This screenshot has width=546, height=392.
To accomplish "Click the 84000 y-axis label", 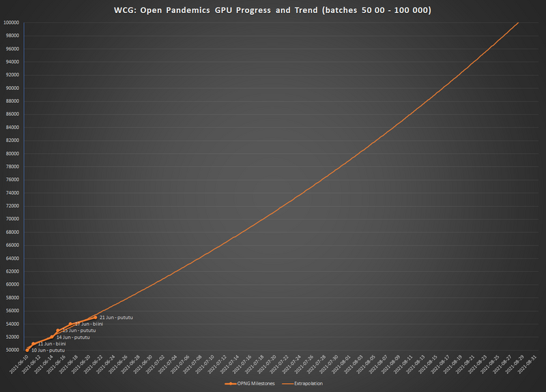I will point(12,127).
